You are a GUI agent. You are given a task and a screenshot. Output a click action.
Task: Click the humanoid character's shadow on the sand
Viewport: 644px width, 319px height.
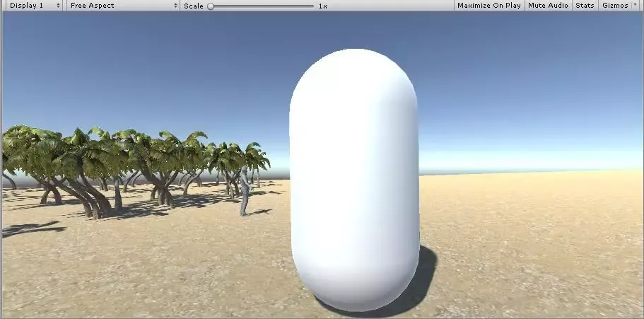click(261, 211)
